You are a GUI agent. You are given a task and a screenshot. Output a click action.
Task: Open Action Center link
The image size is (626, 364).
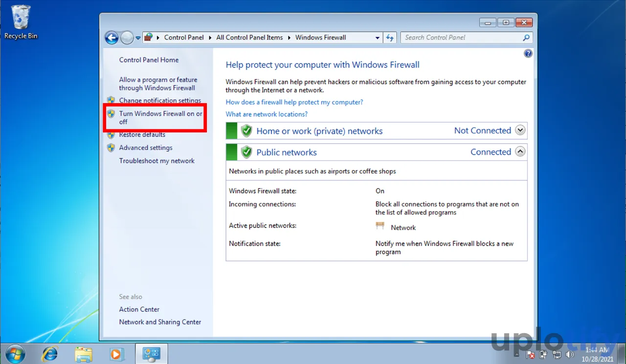[139, 309]
